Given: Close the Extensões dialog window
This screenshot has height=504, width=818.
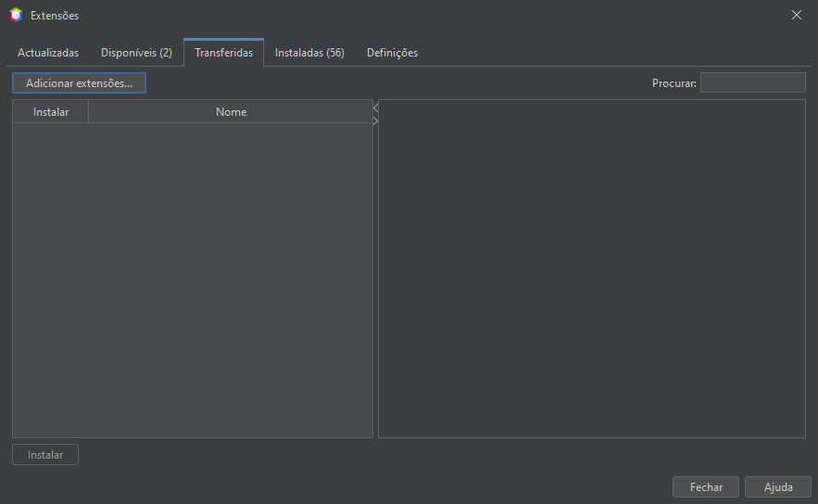Looking at the screenshot, I should pos(797,15).
